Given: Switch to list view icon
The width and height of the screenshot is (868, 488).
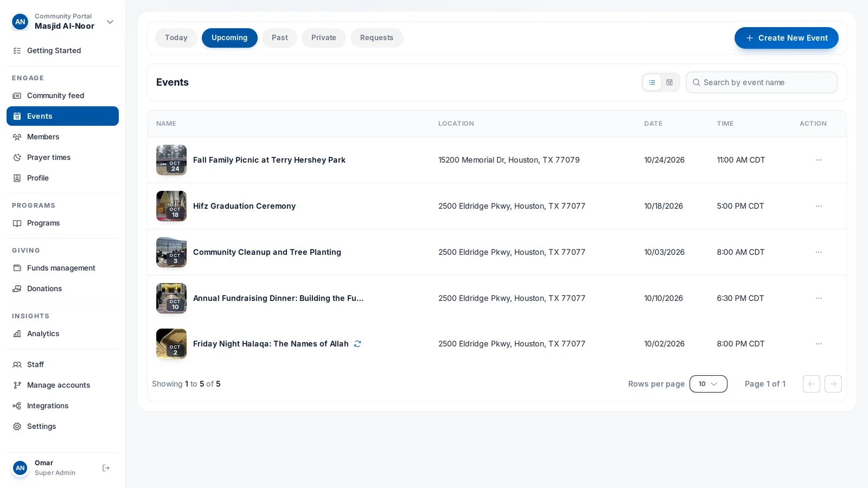Looking at the screenshot, I should tap(652, 82).
